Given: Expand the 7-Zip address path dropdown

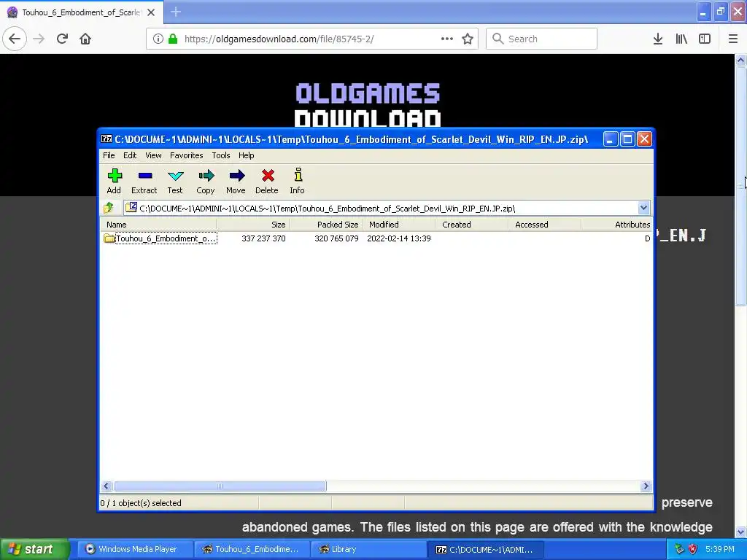Looking at the screenshot, I should click(643, 208).
